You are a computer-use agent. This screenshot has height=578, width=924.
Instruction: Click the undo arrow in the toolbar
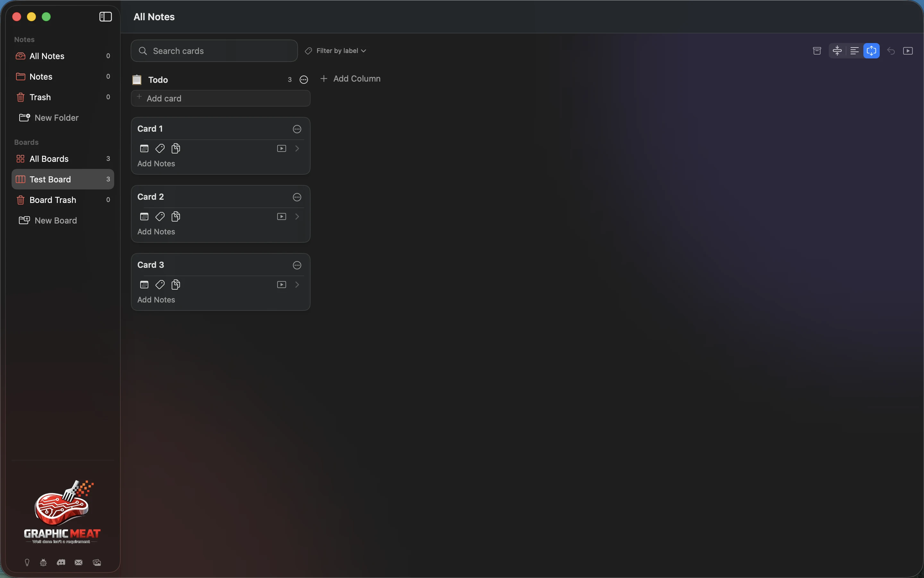point(891,51)
